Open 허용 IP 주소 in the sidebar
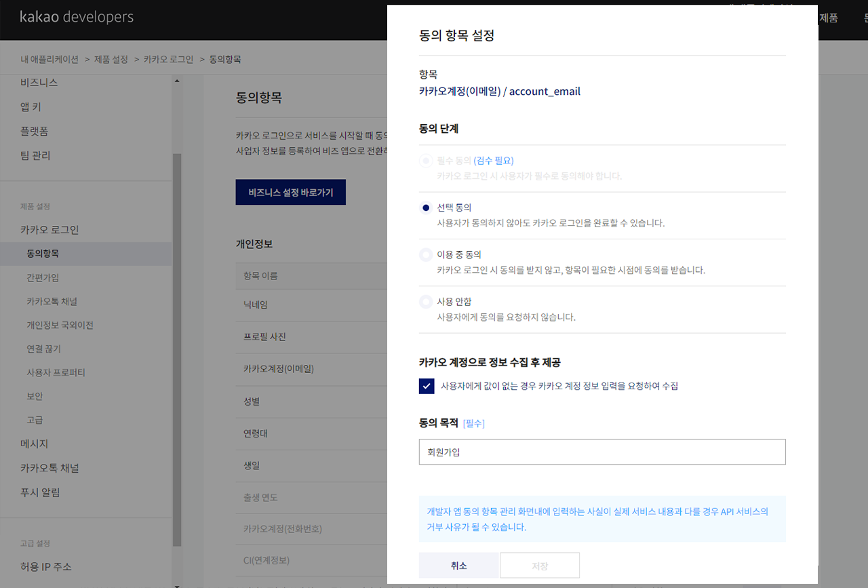 tap(46, 567)
